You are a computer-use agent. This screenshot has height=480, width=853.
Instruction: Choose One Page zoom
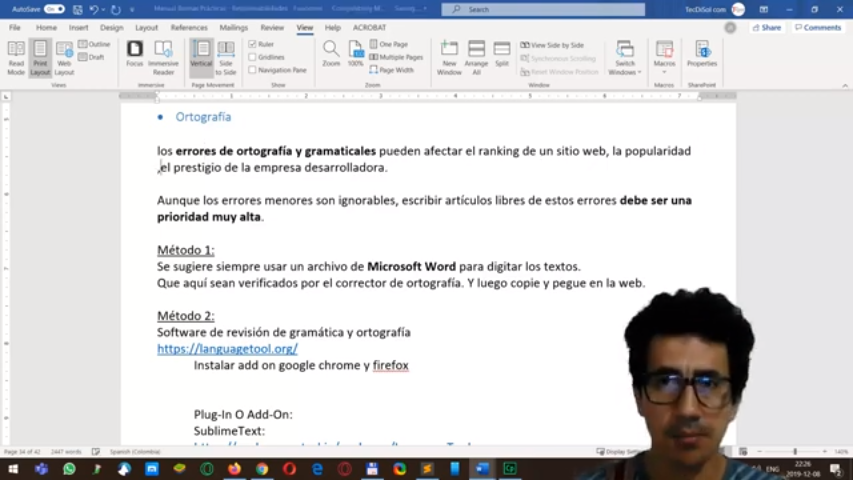388,44
